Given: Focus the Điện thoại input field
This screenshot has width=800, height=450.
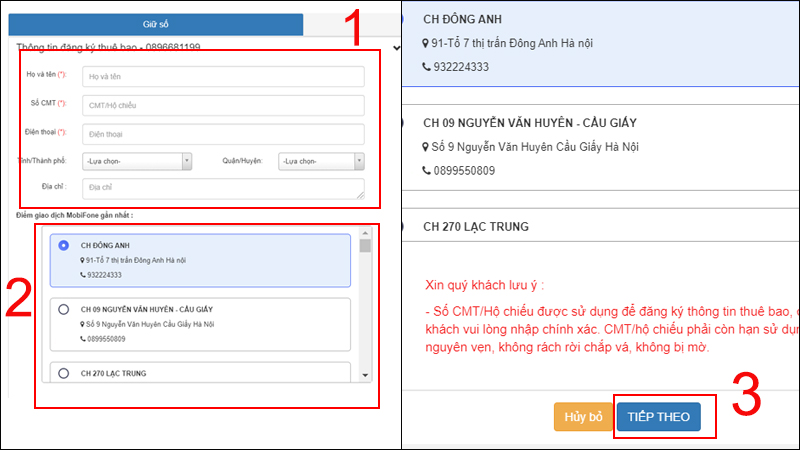Looking at the screenshot, I should (x=223, y=134).
